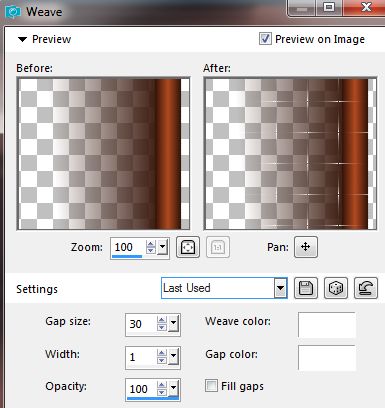Toggle the Preview on Image checkbox
The height and width of the screenshot is (408, 385).
[265, 39]
